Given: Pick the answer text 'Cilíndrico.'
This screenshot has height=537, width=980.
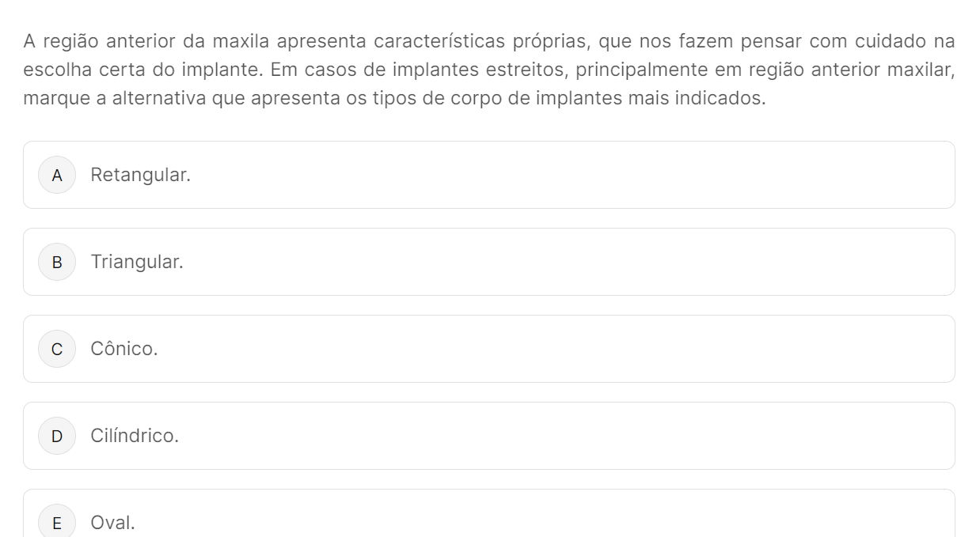Looking at the screenshot, I should pyautogui.click(x=135, y=436).
